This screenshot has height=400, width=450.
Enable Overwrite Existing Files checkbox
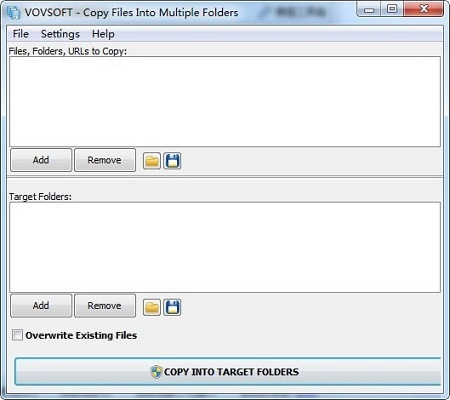click(17, 335)
